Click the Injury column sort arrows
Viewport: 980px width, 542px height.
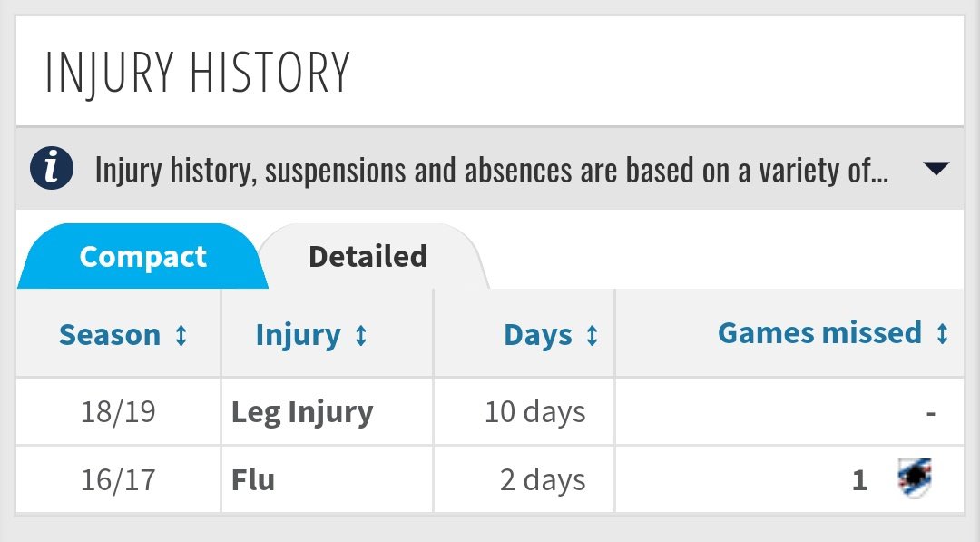coord(360,336)
